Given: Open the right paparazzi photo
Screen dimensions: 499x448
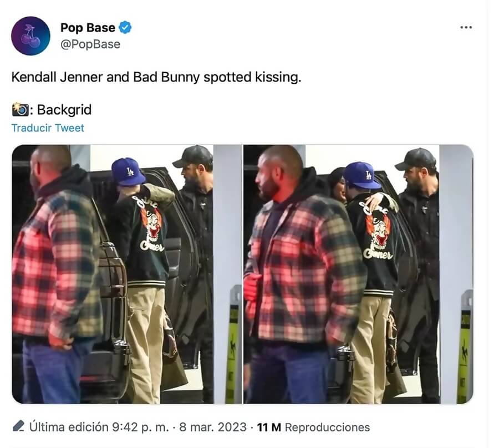Looking at the screenshot, I should click(x=358, y=274).
